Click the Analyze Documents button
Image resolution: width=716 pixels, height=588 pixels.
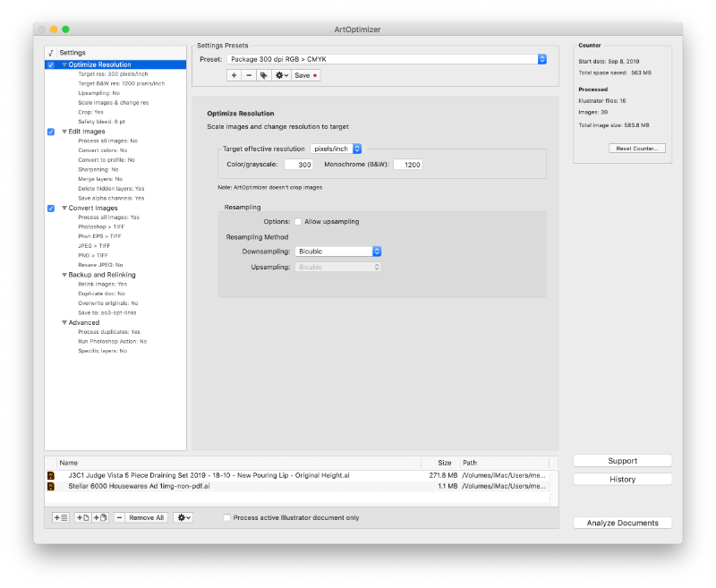coord(622,523)
